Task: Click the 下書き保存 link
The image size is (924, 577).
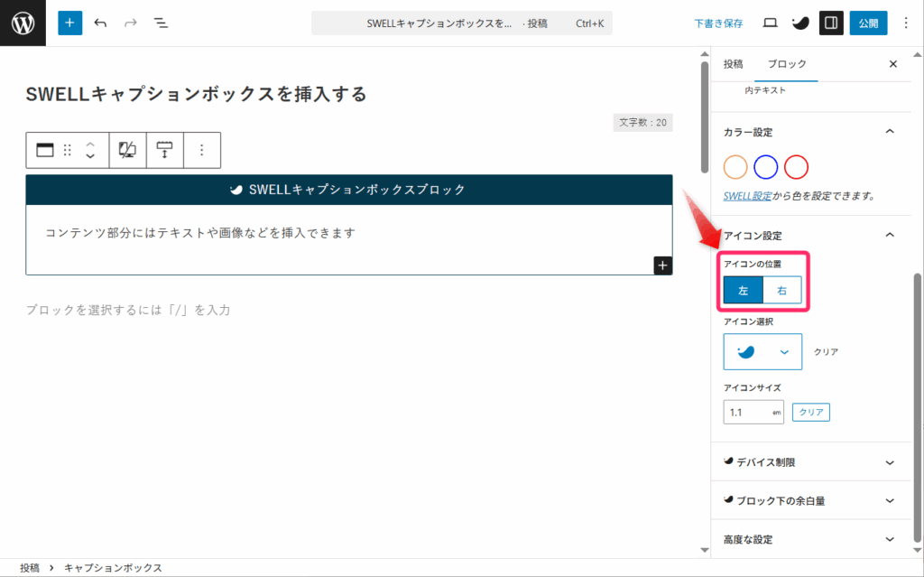Action: (x=718, y=23)
